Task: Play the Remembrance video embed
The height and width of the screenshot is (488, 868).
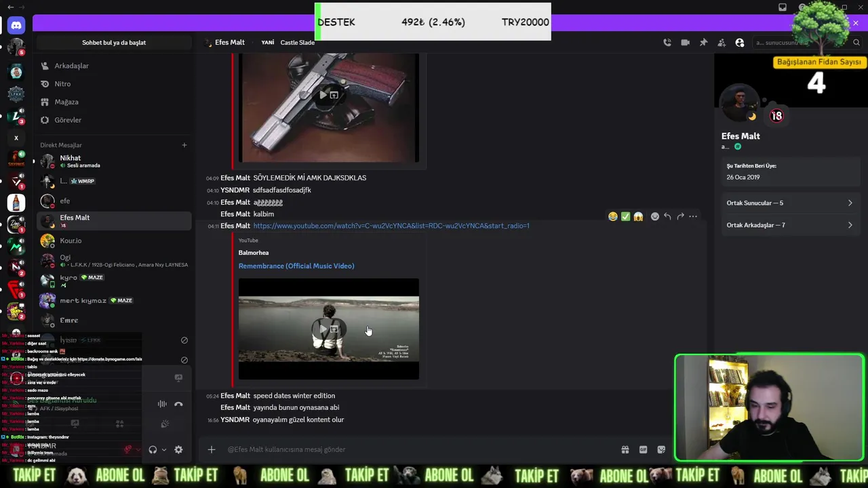Action: tap(323, 329)
